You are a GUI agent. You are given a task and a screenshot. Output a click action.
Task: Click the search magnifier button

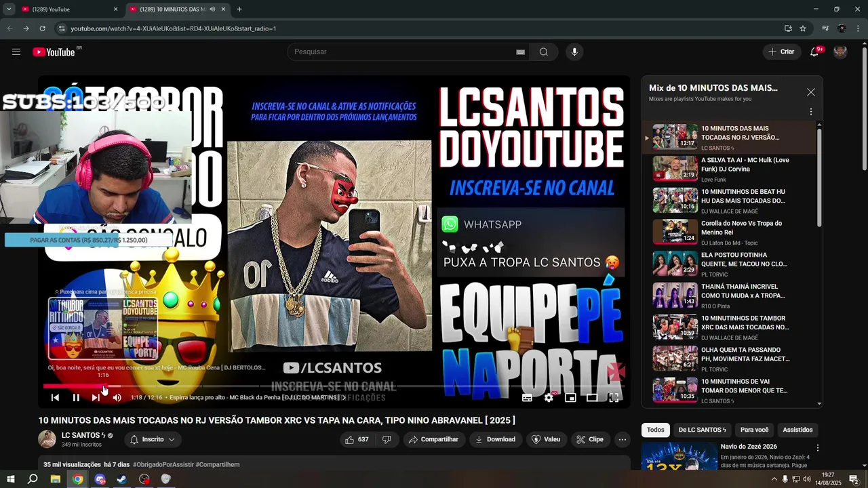point(543,52)
